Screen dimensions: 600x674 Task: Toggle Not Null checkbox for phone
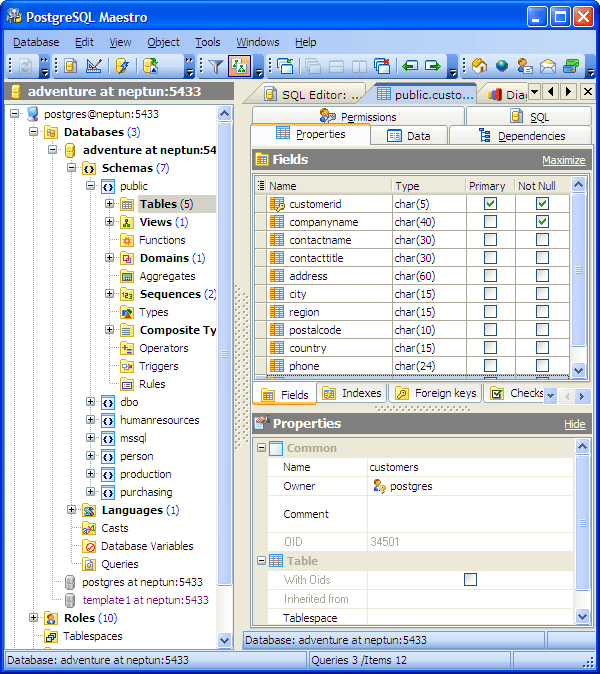542,366
